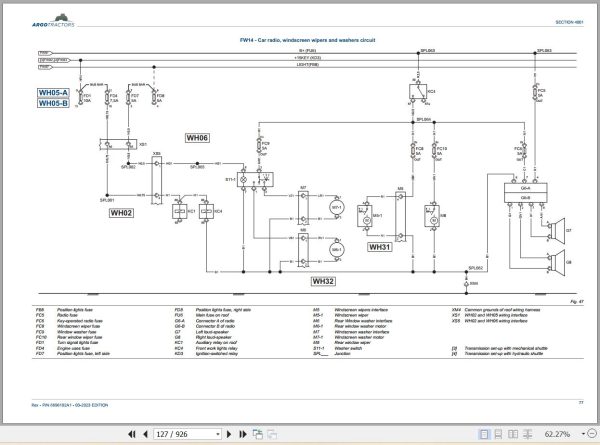
Task: Go to the previous page
Action: pyautogui.click(x=145, y=434)
